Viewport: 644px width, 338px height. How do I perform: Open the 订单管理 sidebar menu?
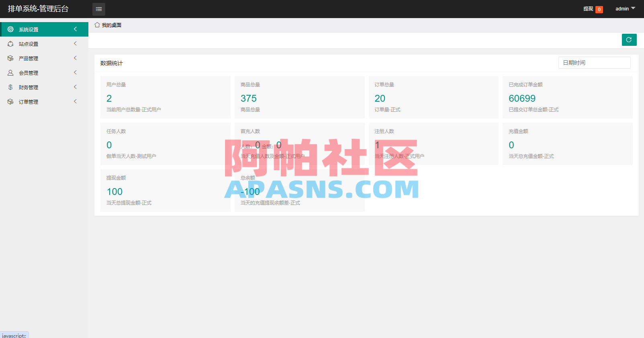pyautogui.click(x=44, y=102)
